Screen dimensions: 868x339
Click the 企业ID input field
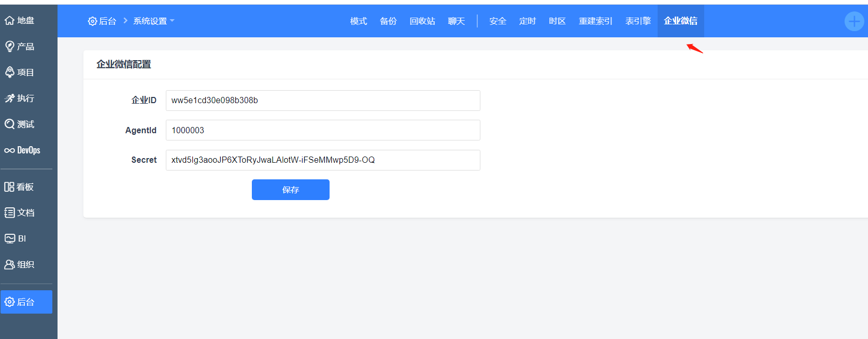click(323, 101)
